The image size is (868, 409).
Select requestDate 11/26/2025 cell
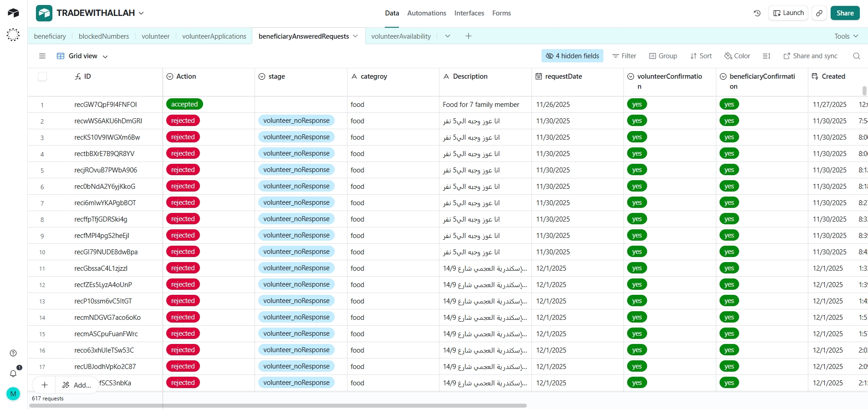pos(577,105)
